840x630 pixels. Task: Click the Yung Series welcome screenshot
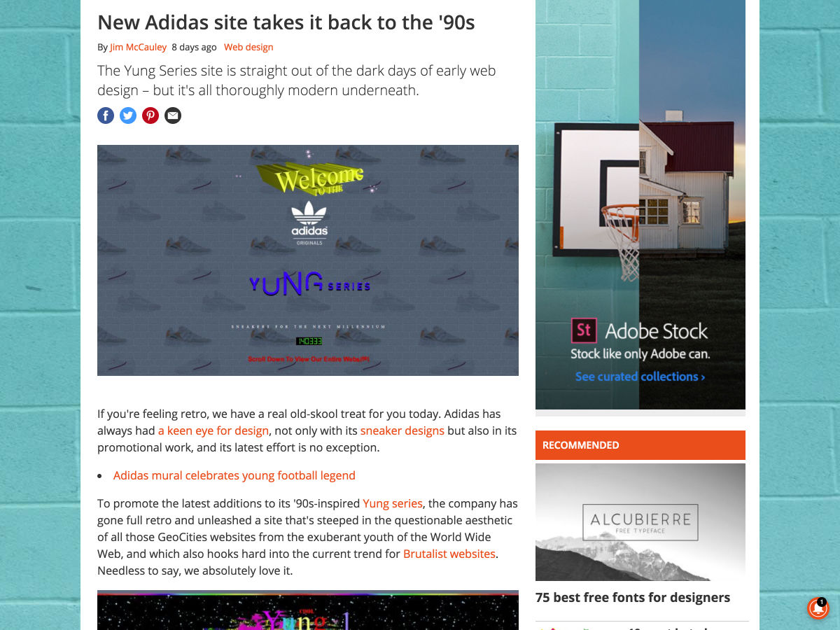click(x=308, y=260)
